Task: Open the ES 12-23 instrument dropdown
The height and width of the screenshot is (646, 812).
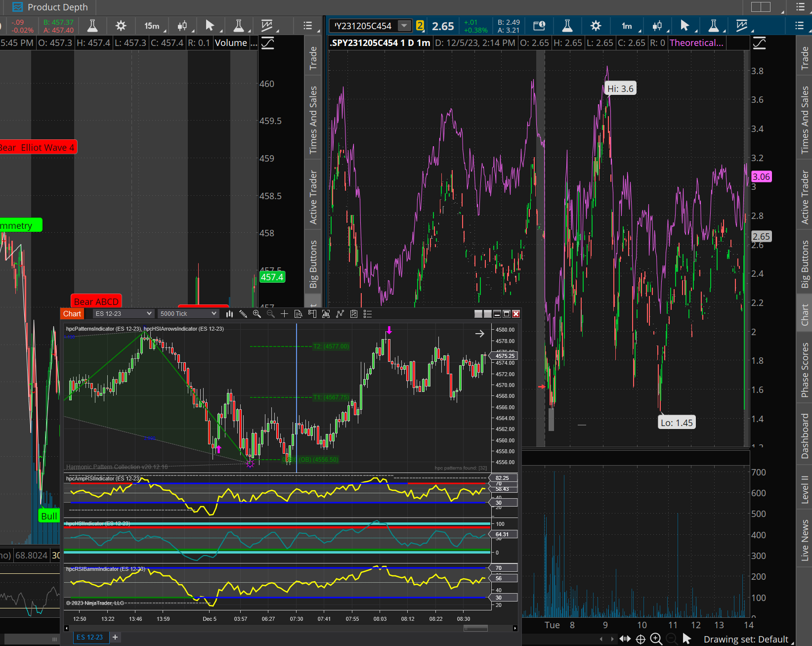Action: pos(123,314)
